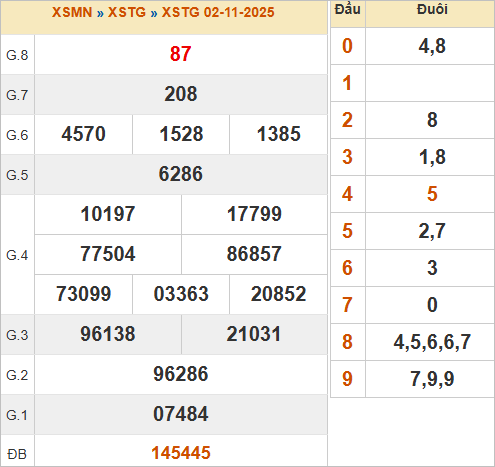Image resolution: width=495 pixels, height=467 pixels.
Task: Click Đầu digit 3
Action: click(347, 157)
